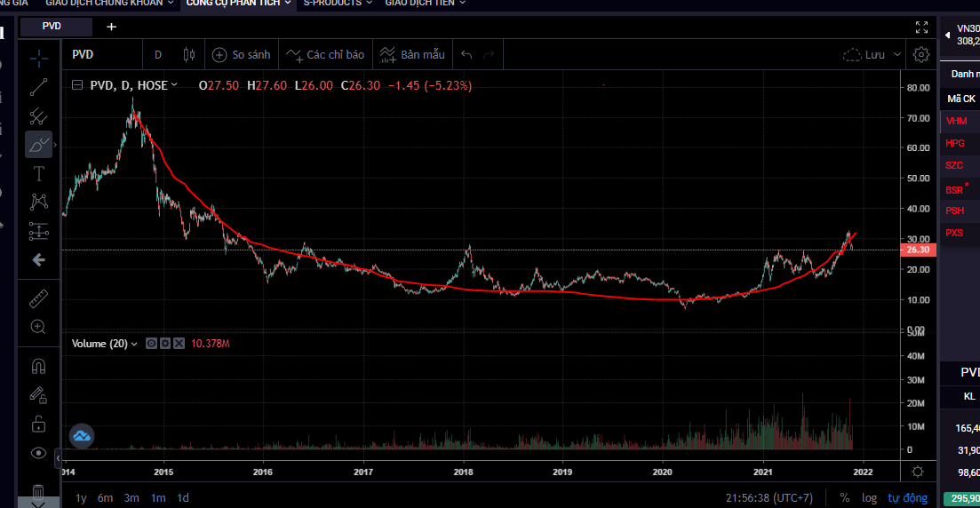Click the back arrow tool icon
This screenshot has width=980, height=508.
(38, 260)
